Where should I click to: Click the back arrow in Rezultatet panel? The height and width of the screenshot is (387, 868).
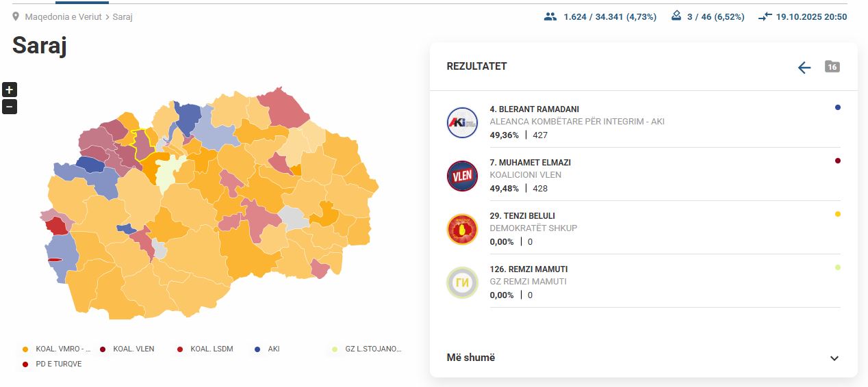click(804, 67)
